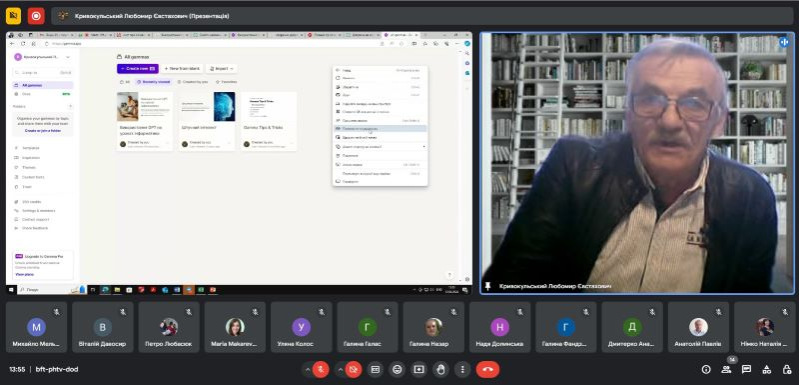Open All gammas in sidebar
The image size is (799, 385).
coord(43,85)
